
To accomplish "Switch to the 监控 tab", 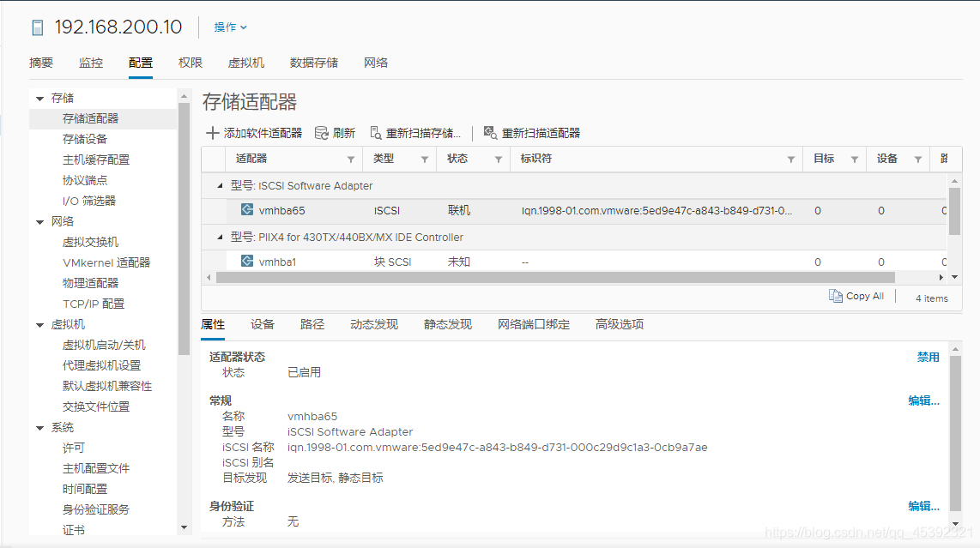I will [x=91, y=63].
